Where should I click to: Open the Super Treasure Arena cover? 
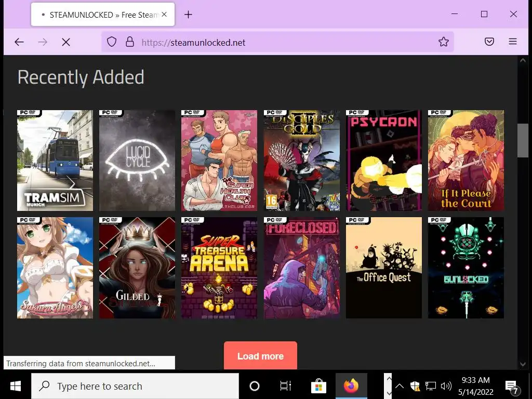pos(219,268)
